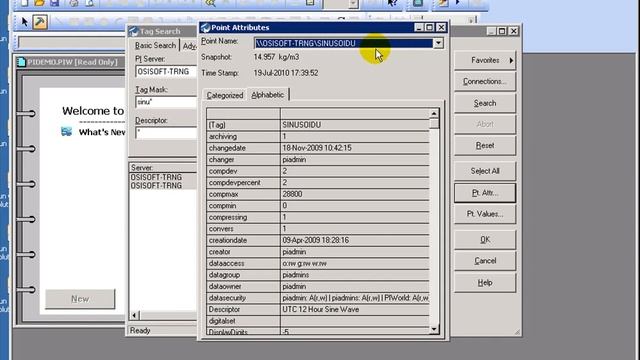Click the print toolbar icon
640x360 pixels.
74,3
